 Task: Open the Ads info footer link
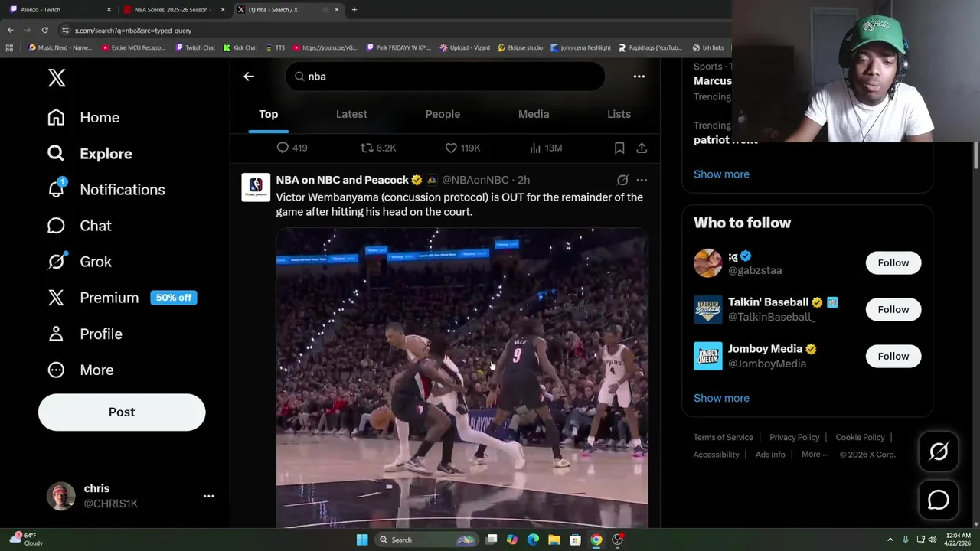770,455
